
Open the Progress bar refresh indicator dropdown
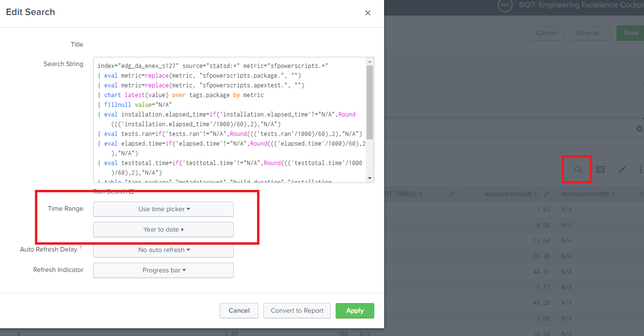pos(163,270)
